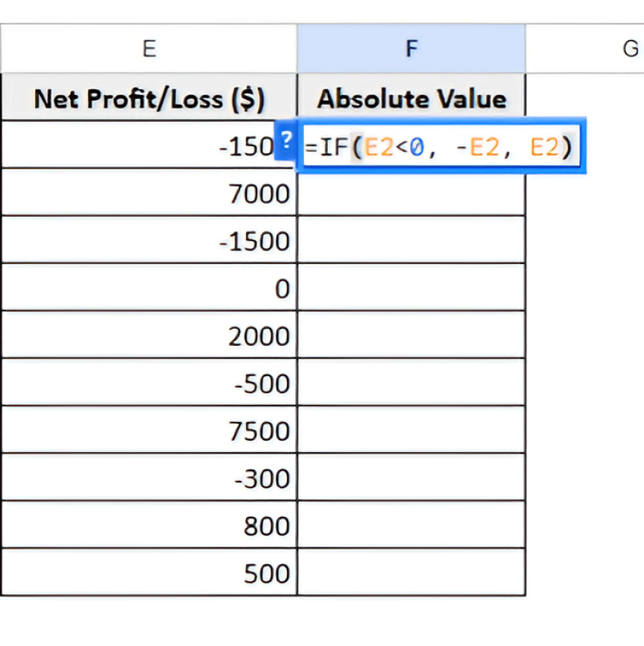Select column E header

click(149, 49)
